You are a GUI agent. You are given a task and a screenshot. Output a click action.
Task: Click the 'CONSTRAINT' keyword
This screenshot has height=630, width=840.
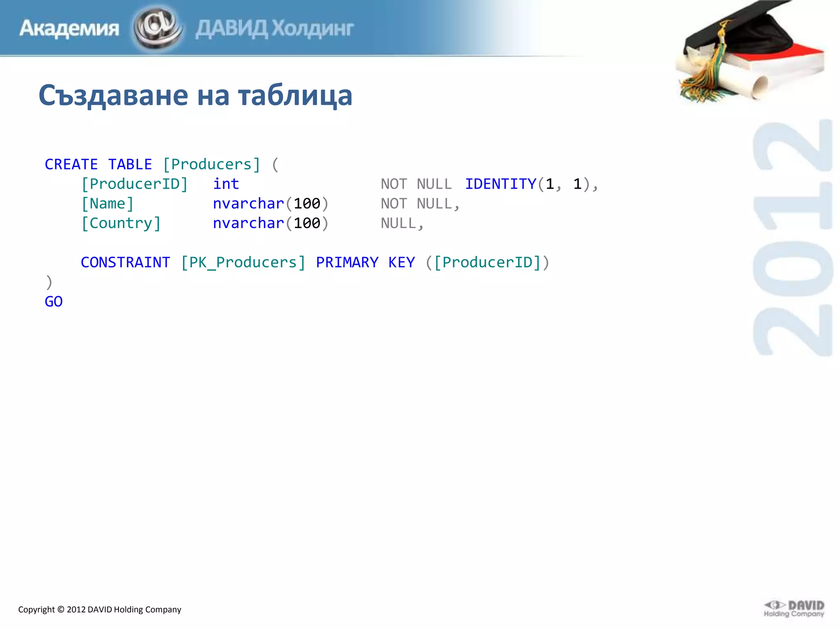(126, 262)
